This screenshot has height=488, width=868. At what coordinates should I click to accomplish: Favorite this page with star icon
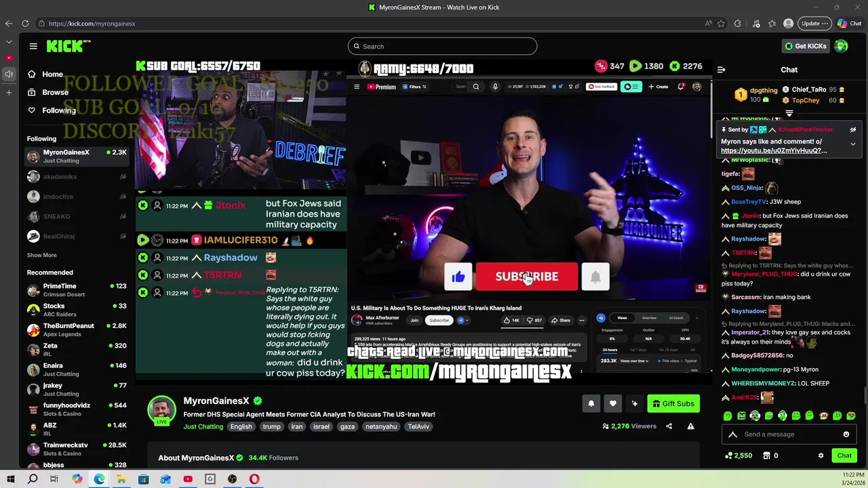point(721,23)
